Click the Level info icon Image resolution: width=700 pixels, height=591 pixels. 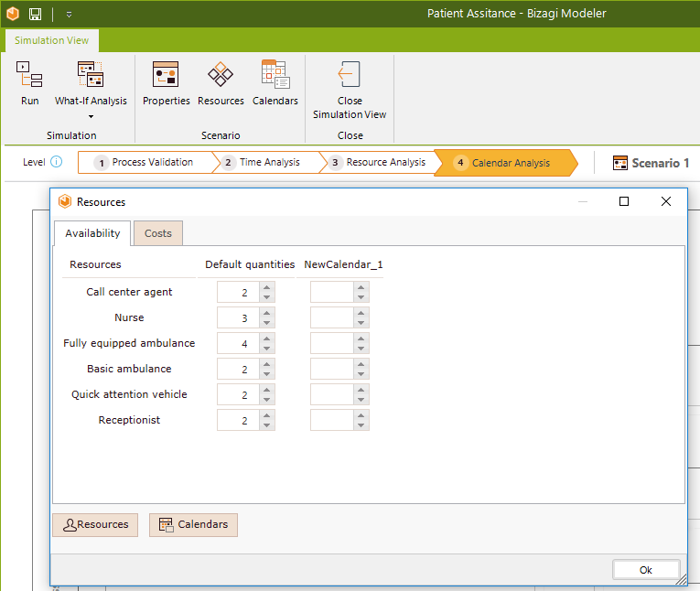point(56,162)
